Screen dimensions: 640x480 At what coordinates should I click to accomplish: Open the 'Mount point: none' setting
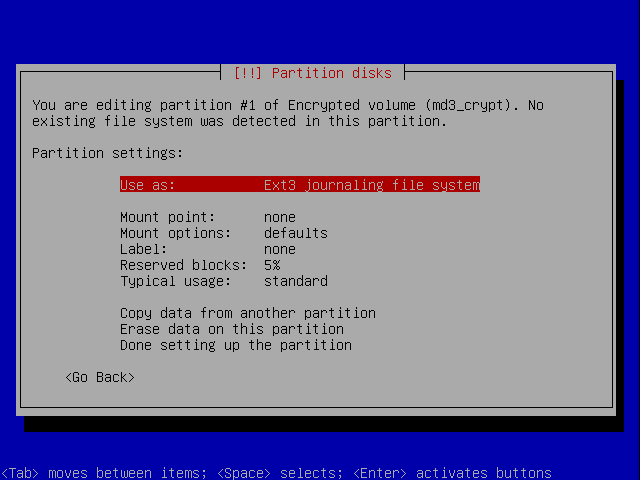tap(208, 217)
